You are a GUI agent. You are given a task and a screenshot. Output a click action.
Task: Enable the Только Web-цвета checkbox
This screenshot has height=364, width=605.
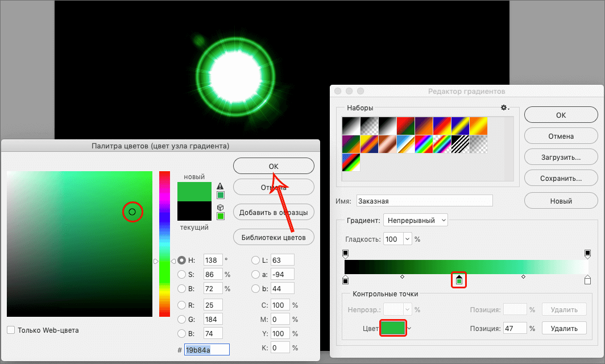(x=11, y=330)
